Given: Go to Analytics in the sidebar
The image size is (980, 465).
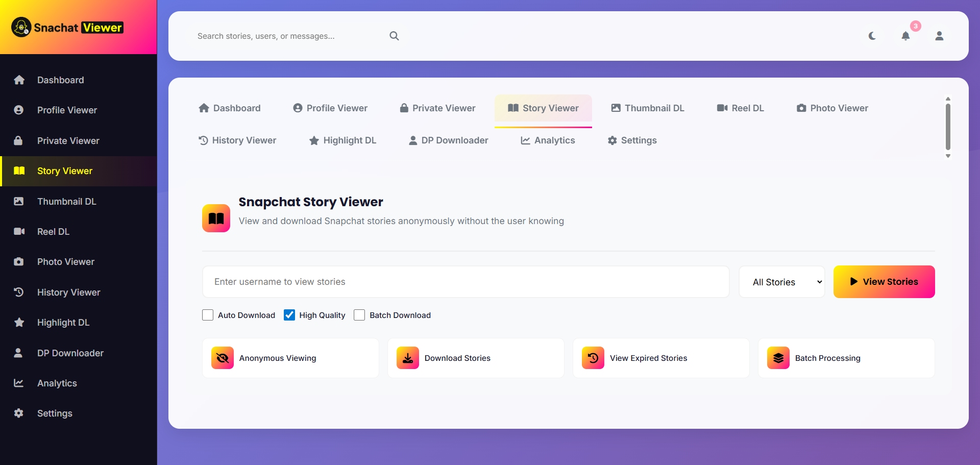Looking at the screenshot, I should pos(57,383).
